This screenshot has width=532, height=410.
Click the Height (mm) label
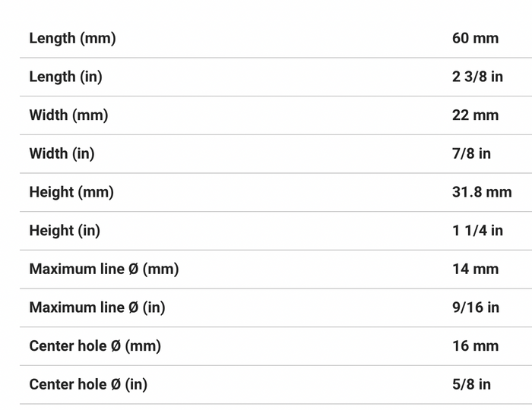coord(71,192)
